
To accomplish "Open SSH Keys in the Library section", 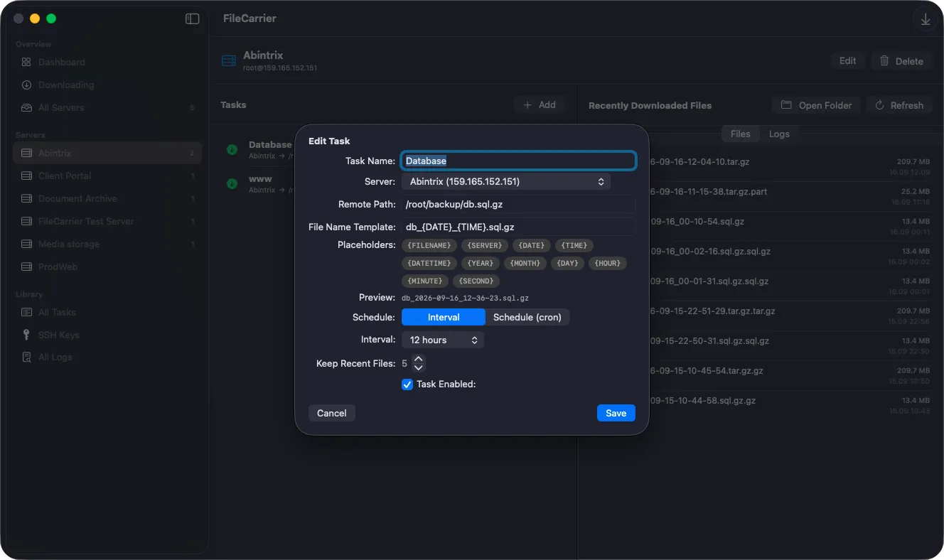I will point(107,335).
